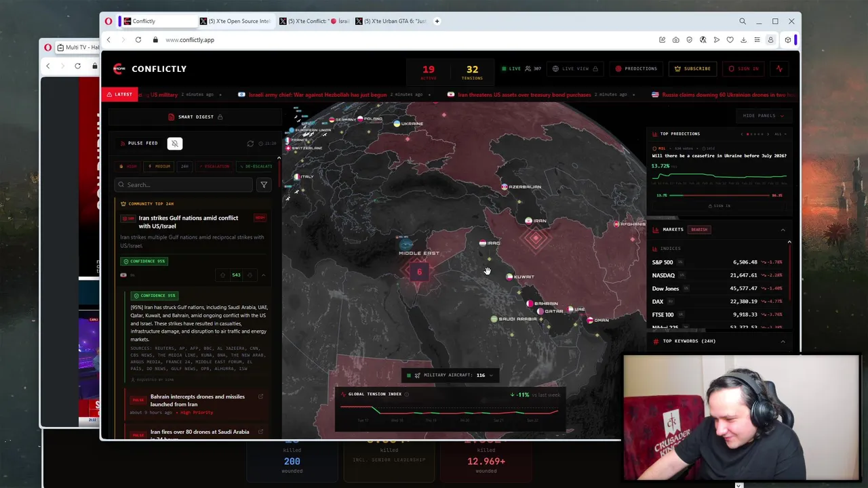Viewport: 868px width, 488px height.
Task: Toggle the HIGH severity filter chip
Action: 128,166
